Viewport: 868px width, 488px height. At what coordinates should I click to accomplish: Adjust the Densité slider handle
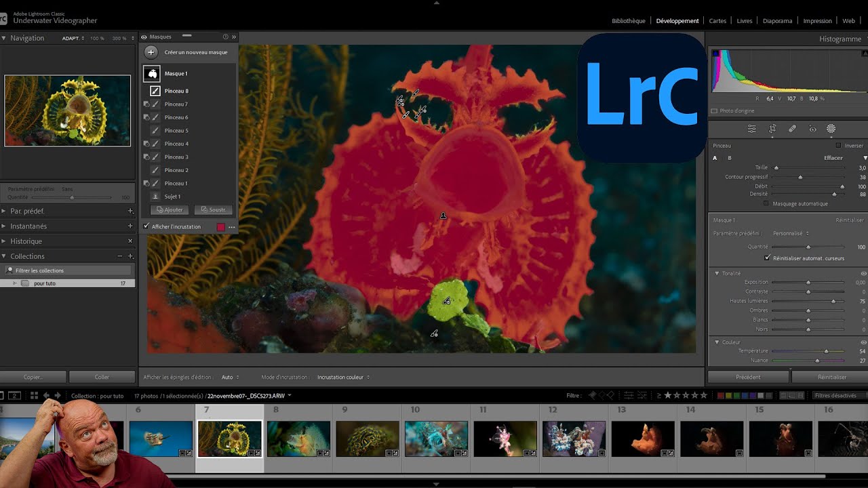[834, 194]
